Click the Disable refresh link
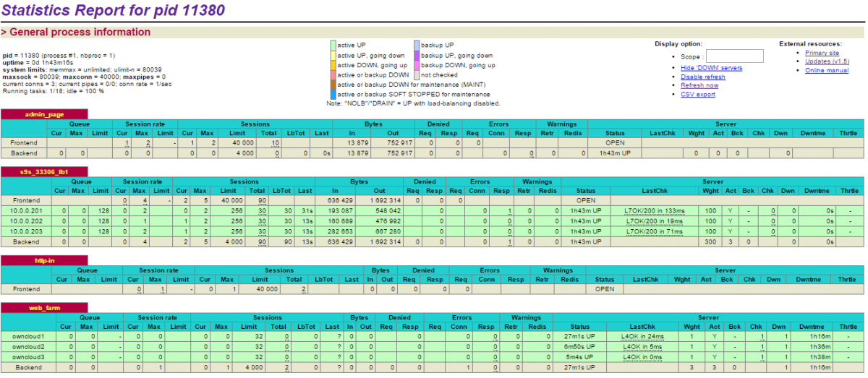The height and width of the screenshot is (378, 868). (x=702, y=77)
